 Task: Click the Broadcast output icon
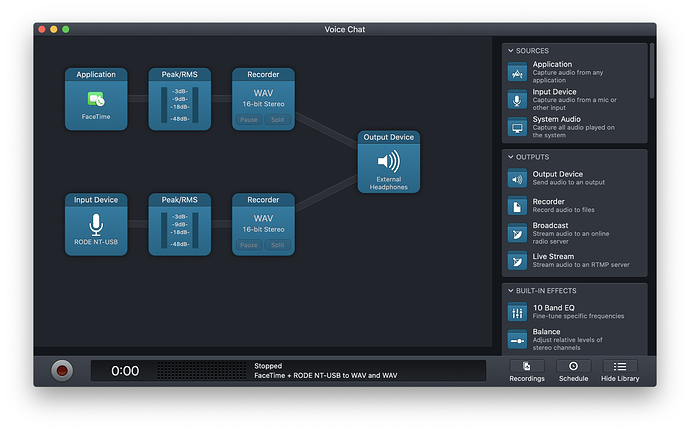point(517,233)
